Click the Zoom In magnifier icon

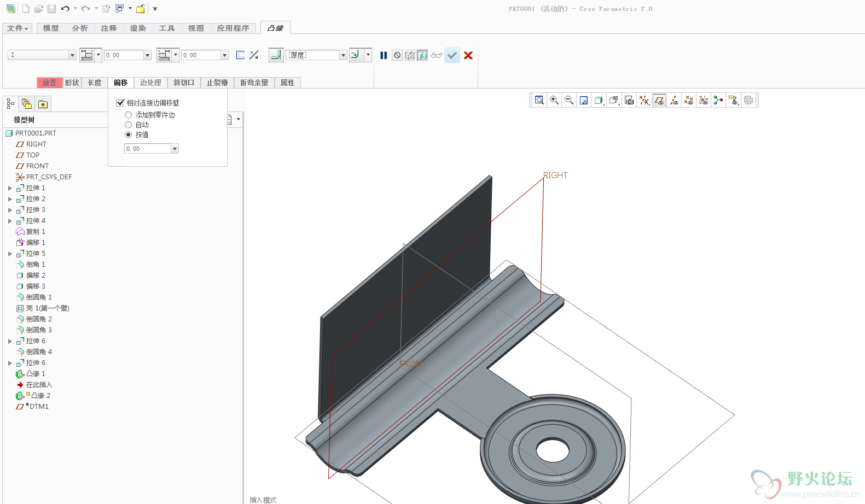554,100
